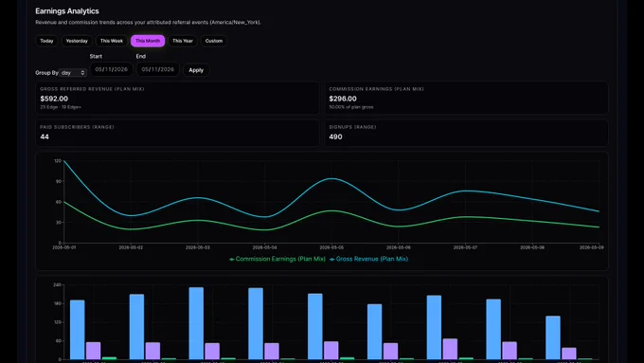Toggle Commission Earnings (Plan Mix) legend entry
The height and width of the screenshot is (363, 644).
pyautogui.click(x=277, y=259)
